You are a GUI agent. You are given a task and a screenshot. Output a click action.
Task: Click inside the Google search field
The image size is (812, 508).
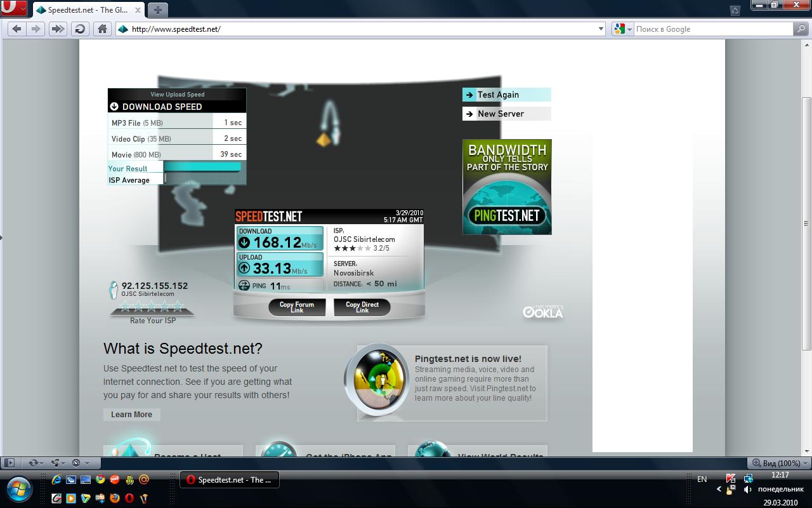click(x=710, y=29)
